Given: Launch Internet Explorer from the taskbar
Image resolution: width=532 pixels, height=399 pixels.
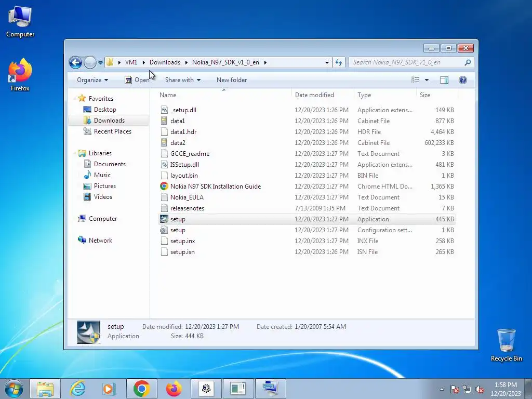Looking at the screenshot, I should coord(78,389).
